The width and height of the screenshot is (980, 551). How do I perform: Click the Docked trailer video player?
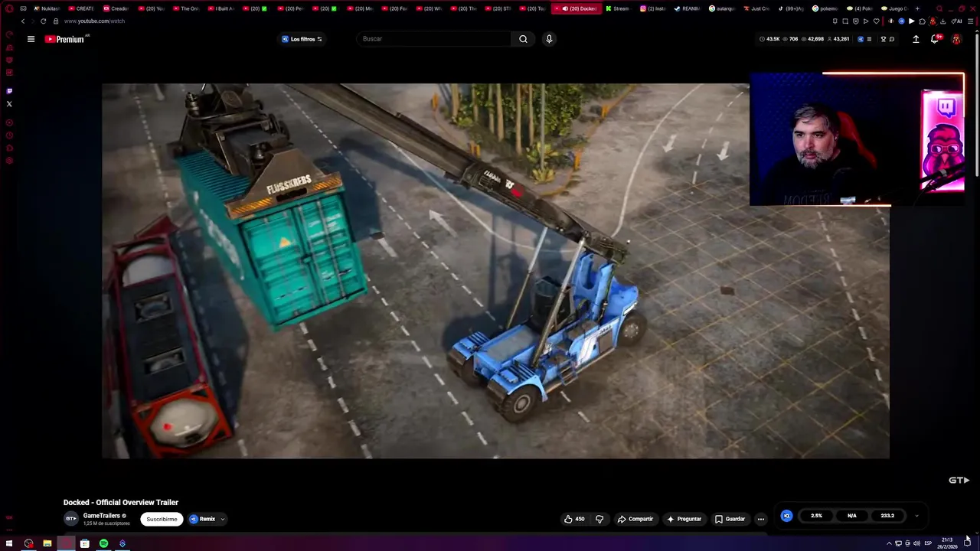point(495,271)
